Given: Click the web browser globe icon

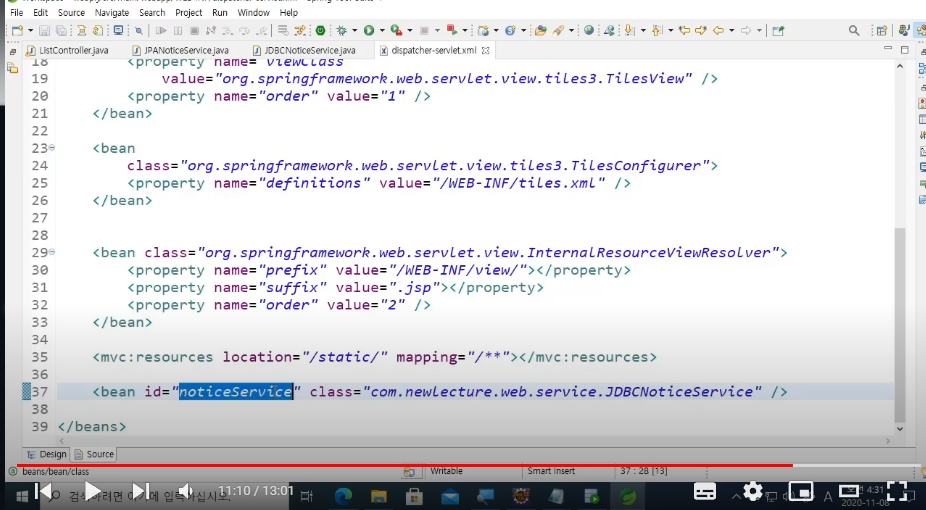Looking at the screenshot, I should [x=589, y=30].
